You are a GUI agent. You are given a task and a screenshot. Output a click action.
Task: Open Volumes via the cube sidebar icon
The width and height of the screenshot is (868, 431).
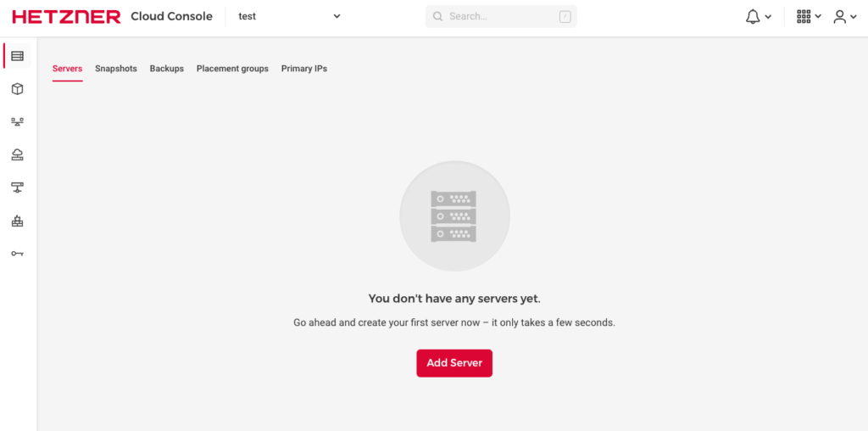point(17,89)
